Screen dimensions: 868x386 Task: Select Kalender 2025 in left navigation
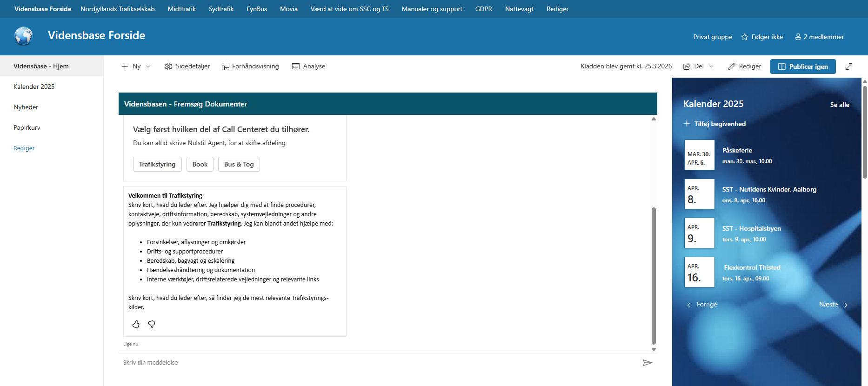pos(34,87)
